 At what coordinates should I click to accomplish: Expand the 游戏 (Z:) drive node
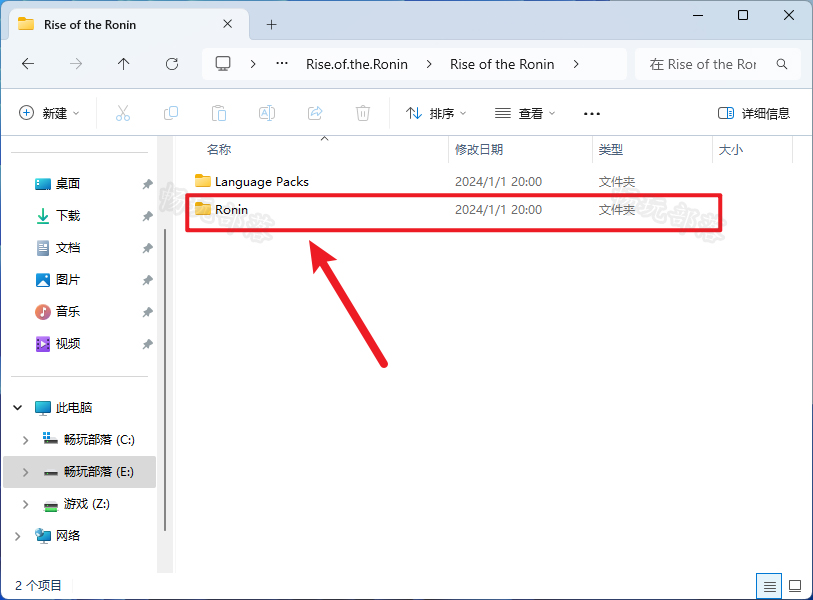pyautogui.click(x=25, y=504)
